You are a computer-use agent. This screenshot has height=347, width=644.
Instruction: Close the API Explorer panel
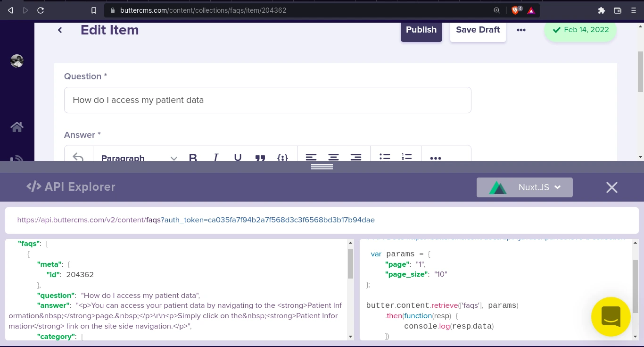[x=612, y=187]
